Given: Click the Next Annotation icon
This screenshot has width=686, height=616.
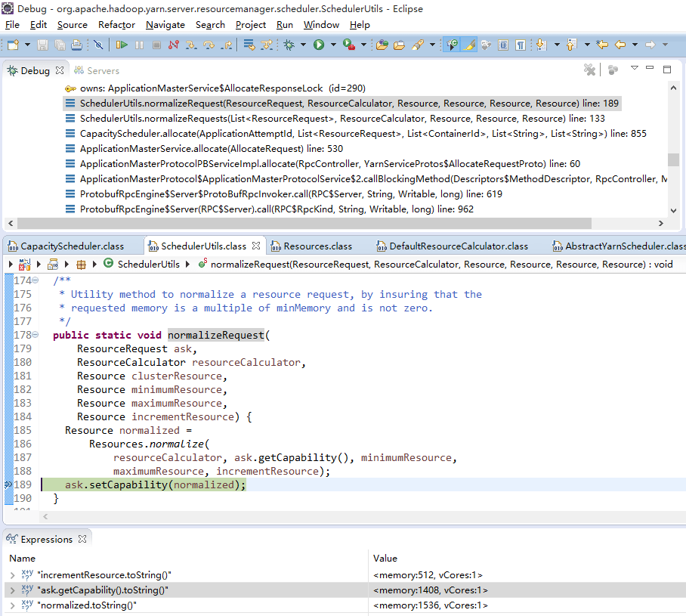Looking at the screenshot, I should click(x=542, y=45).
